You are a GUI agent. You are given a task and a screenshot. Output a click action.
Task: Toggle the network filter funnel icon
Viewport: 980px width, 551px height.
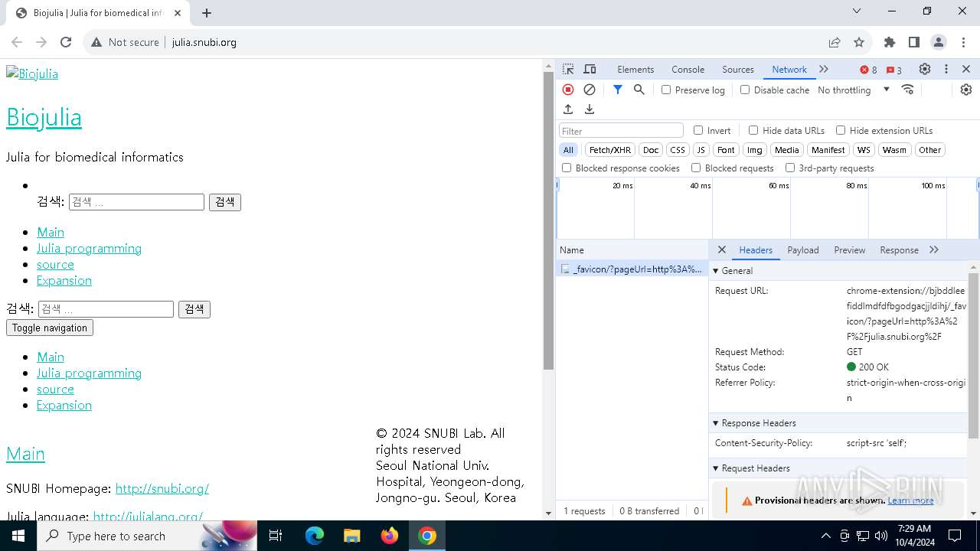(618, 90)
